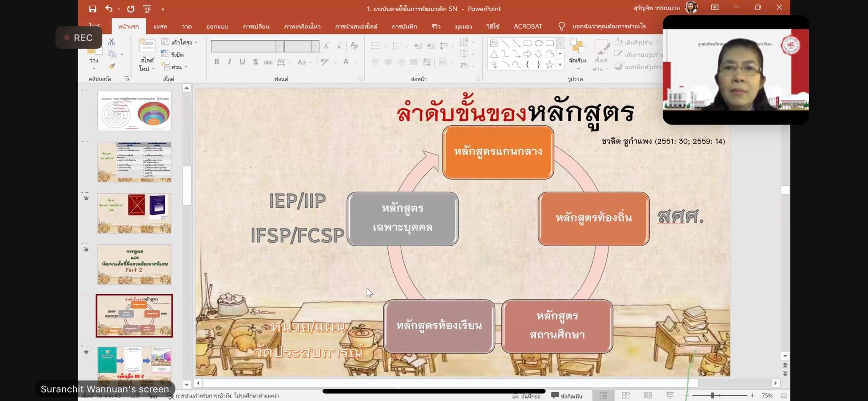This screenshot has width=868, height=401.
Task: Open the font name dropdown
Action: [279, 46]
